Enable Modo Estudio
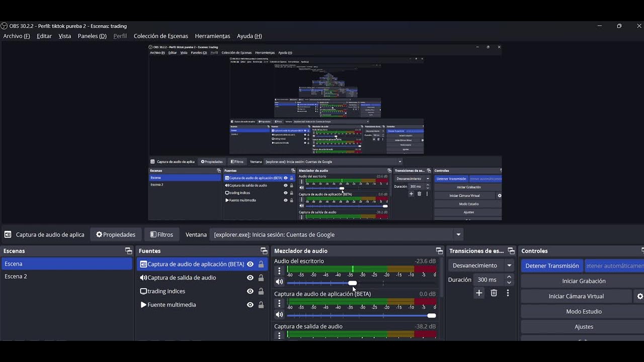Image resolution: width=644 pixels, height=362 pixels. pyautogui.click(x=584, y=312)
